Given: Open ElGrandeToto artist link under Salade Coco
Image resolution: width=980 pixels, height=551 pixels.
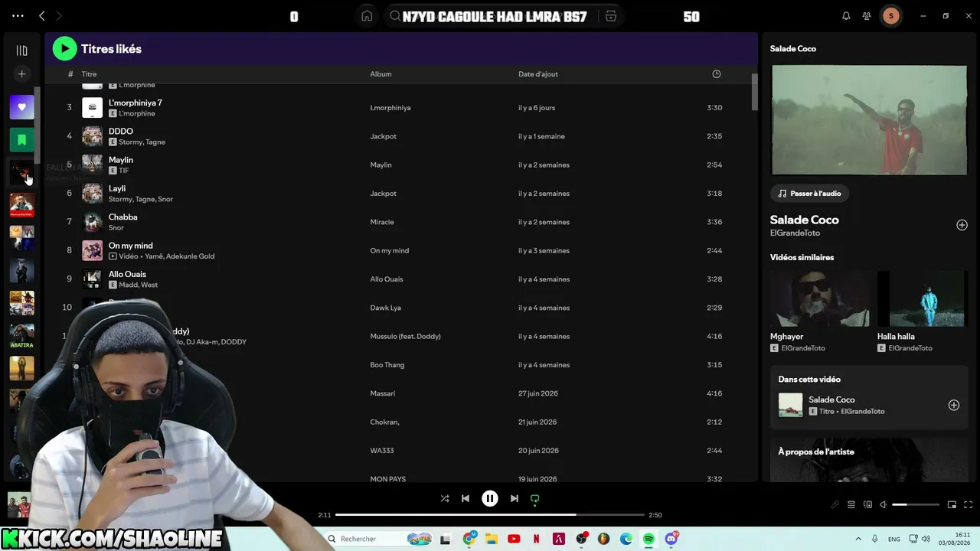Looking at the screenshot, I should click(x=795, y=233).
